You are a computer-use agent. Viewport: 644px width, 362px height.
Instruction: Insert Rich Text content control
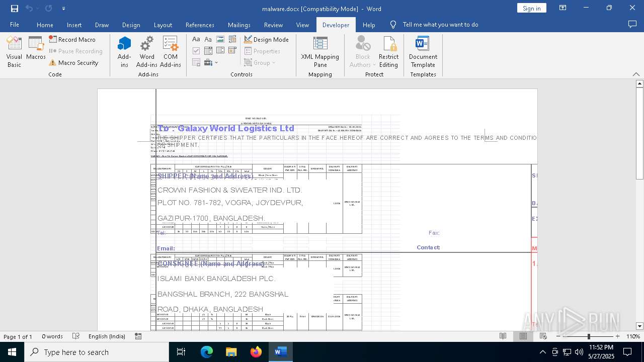tap(196, 39)
